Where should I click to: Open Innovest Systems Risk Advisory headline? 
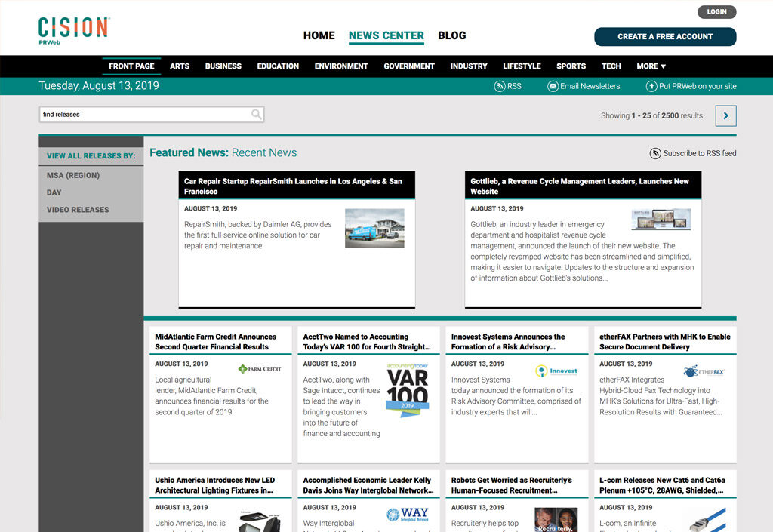click(508, 342)
